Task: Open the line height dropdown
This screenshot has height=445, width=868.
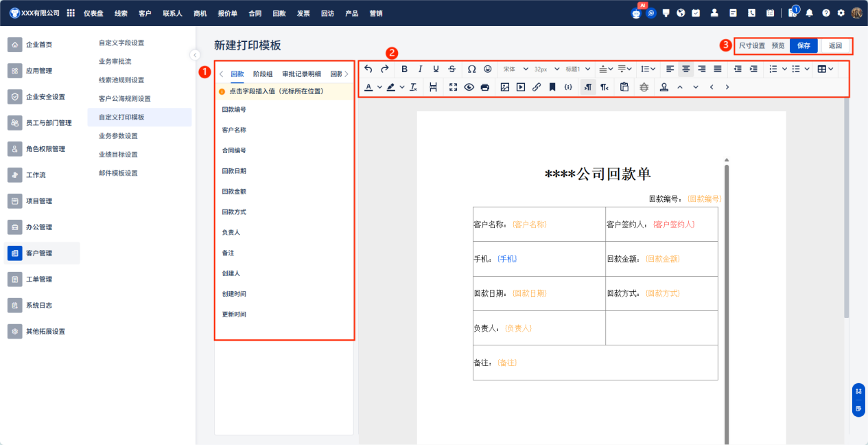Action: (x=648, y=69)
